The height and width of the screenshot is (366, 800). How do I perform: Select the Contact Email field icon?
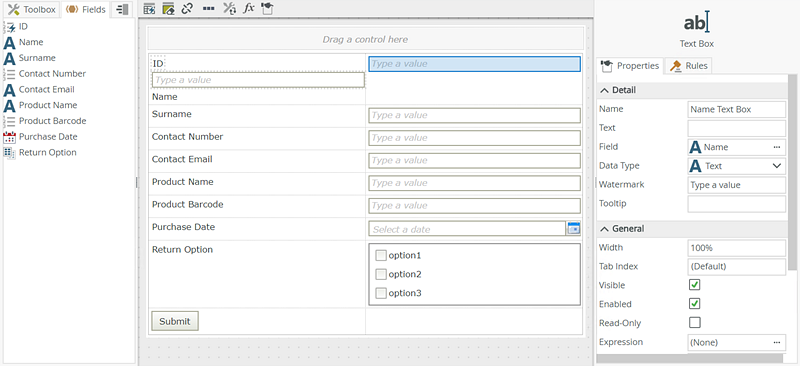point(9,90)
